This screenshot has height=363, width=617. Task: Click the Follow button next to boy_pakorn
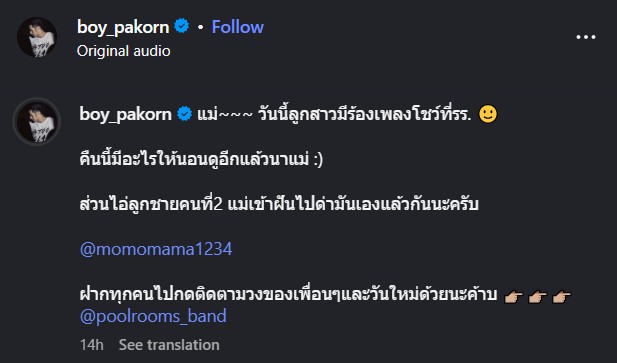pyautogui.click(x=238, y=27)
